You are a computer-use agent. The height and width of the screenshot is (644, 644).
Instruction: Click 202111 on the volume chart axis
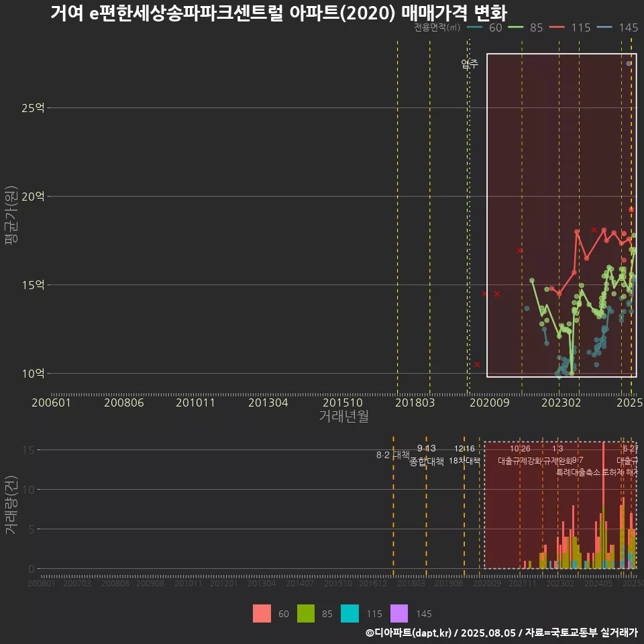click(x=523, y=583)
